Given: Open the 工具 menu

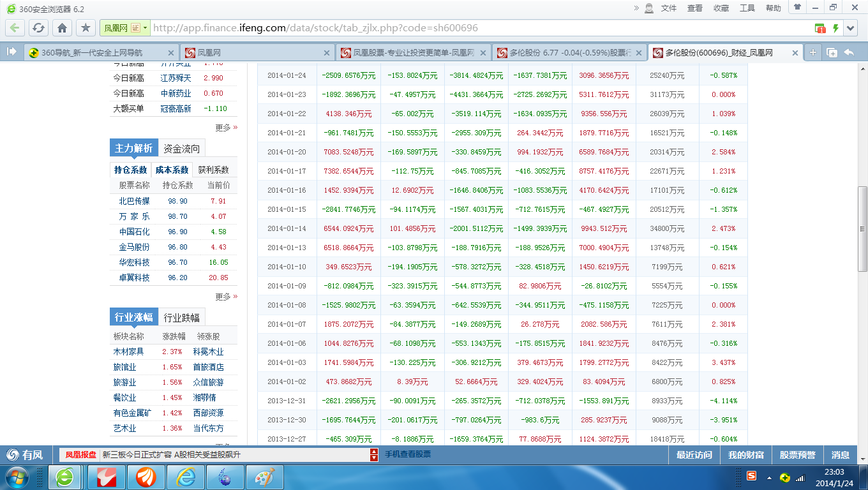Looking at the screenshot, I should click(x=747, y=8).
